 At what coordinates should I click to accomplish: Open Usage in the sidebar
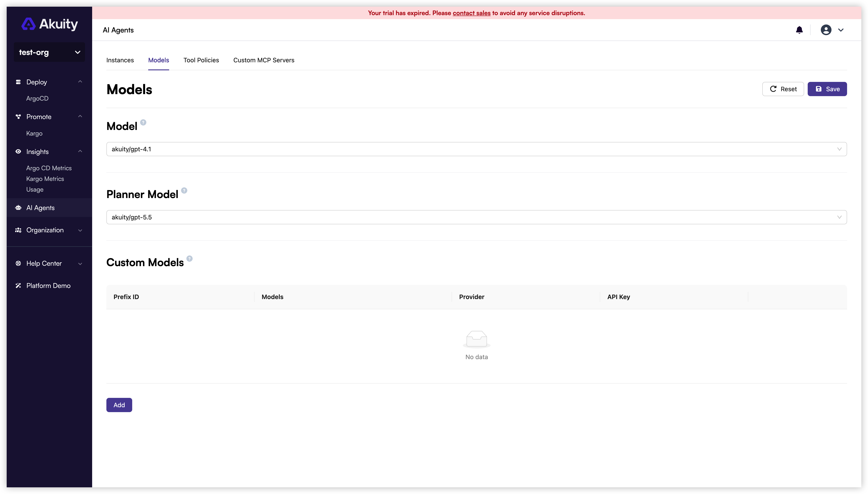coord(35,189)
